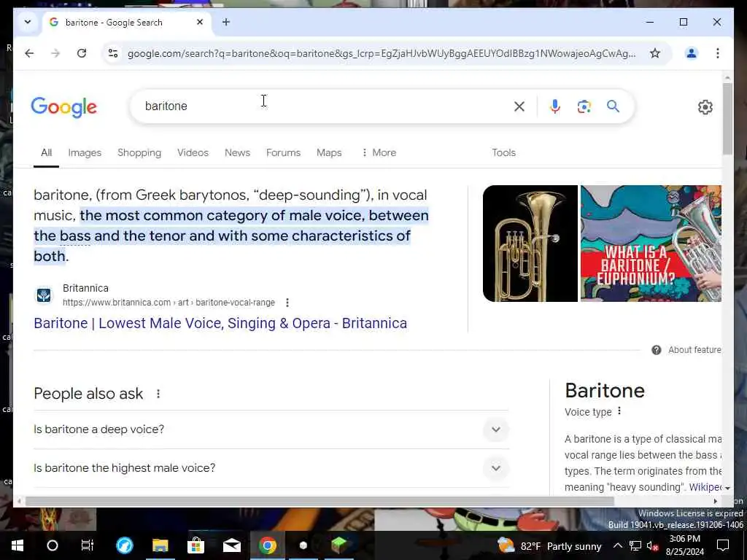
Task: Open the Chrome three-dot menu
Action: click(x=718, y=53)
